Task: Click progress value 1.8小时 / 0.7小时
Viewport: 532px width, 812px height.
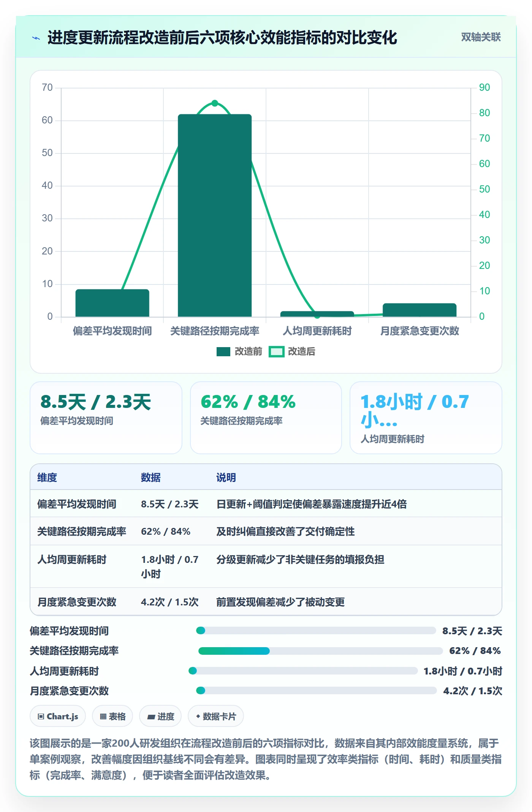Action: (x=463, y=671)
